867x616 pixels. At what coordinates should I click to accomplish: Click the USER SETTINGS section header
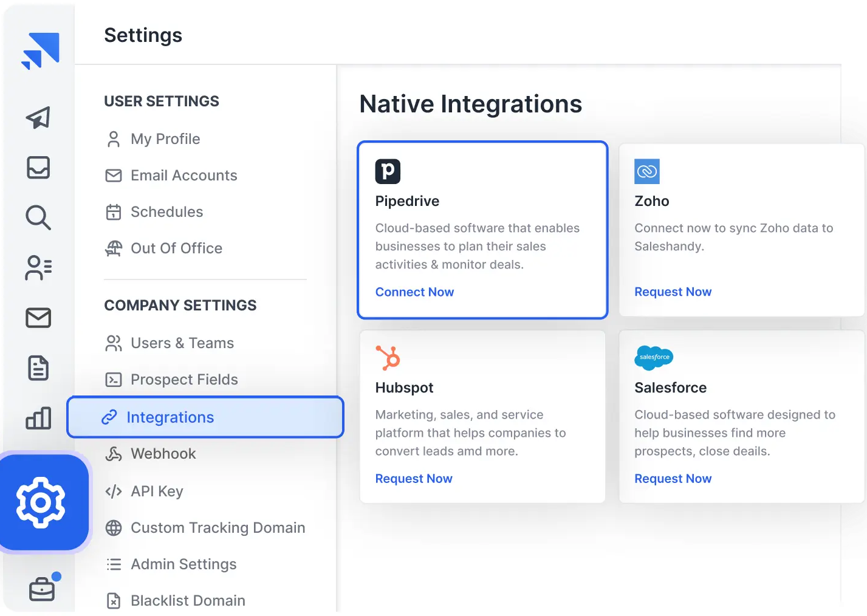click(162, 101)
